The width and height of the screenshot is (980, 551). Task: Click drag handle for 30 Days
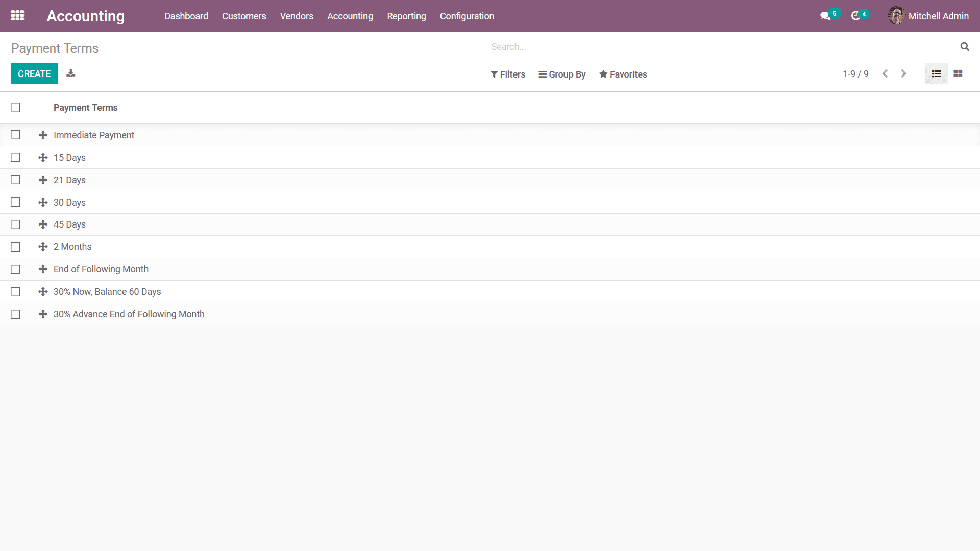[43, 203]
